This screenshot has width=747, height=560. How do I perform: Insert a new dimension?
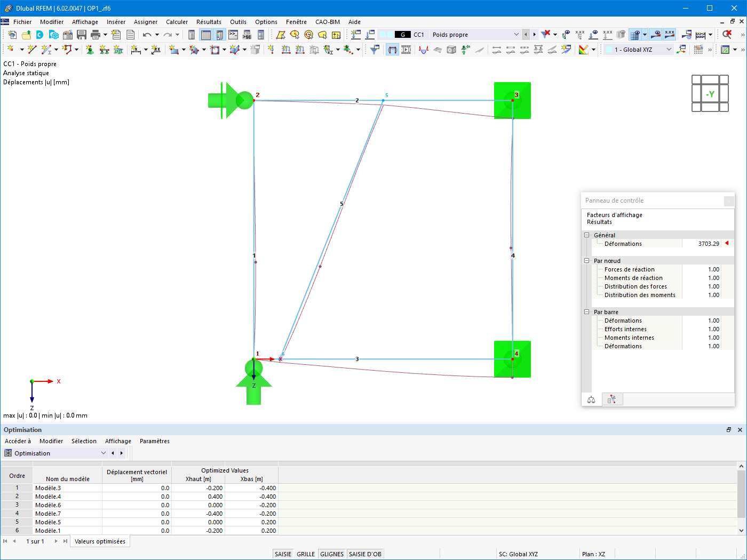point(136,50)
